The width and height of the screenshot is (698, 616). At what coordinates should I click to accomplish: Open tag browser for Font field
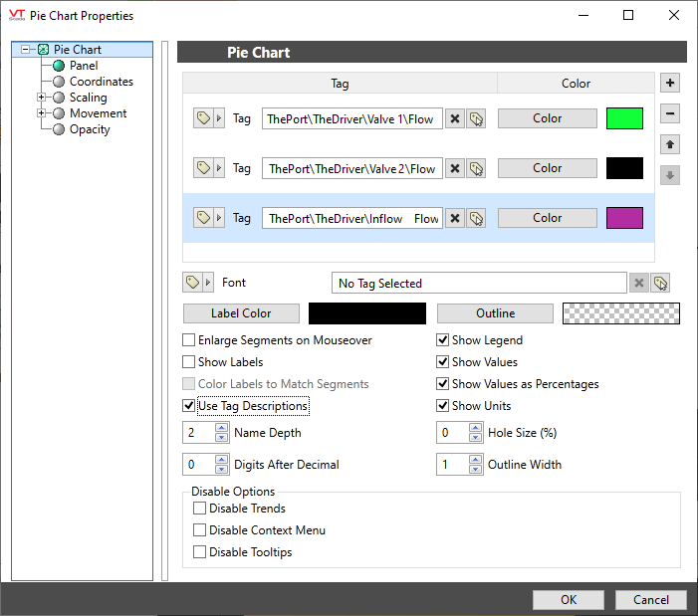[x=660, y=283]
